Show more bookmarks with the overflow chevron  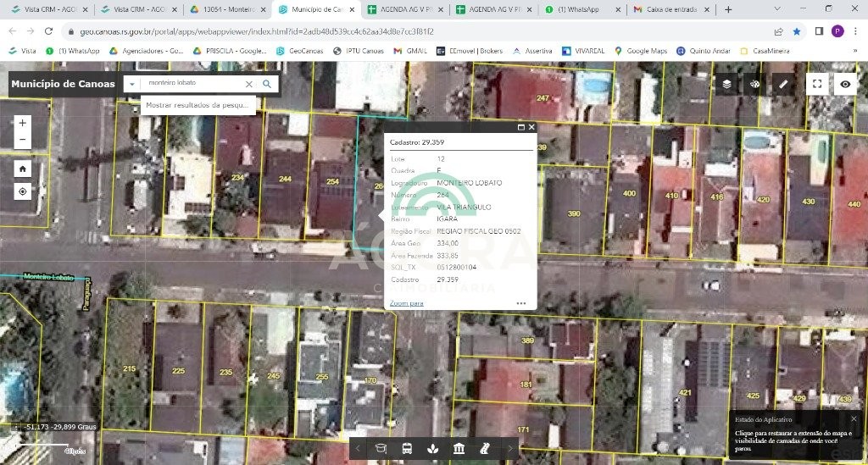854,51
